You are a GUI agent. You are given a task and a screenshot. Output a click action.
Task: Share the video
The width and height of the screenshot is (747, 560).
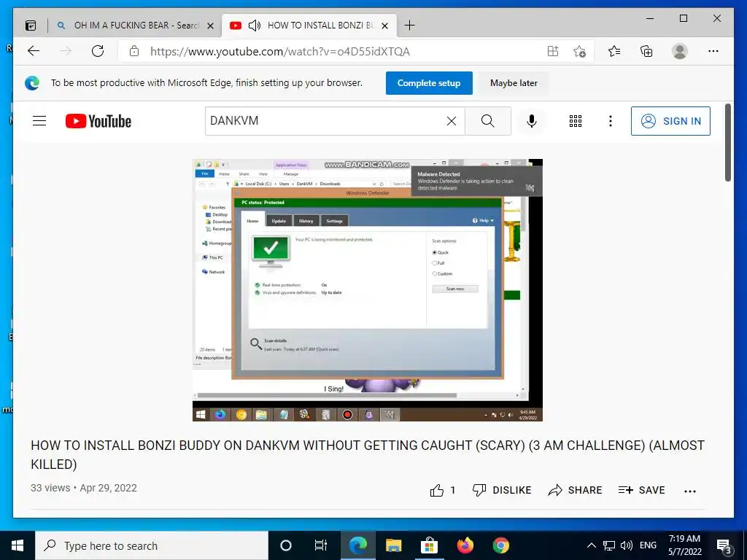tap(575, 490)
